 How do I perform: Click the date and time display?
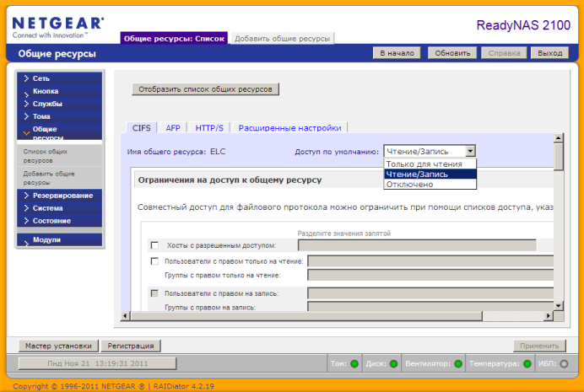click(97, 363)
